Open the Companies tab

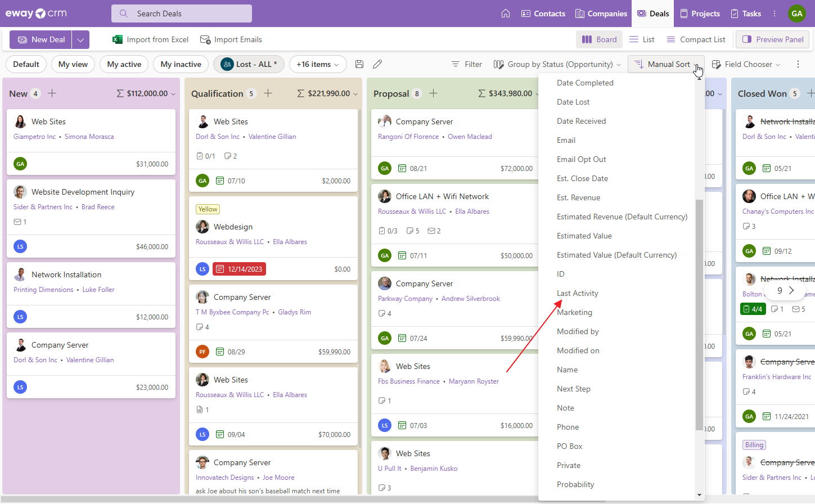[x=601, y=13]
